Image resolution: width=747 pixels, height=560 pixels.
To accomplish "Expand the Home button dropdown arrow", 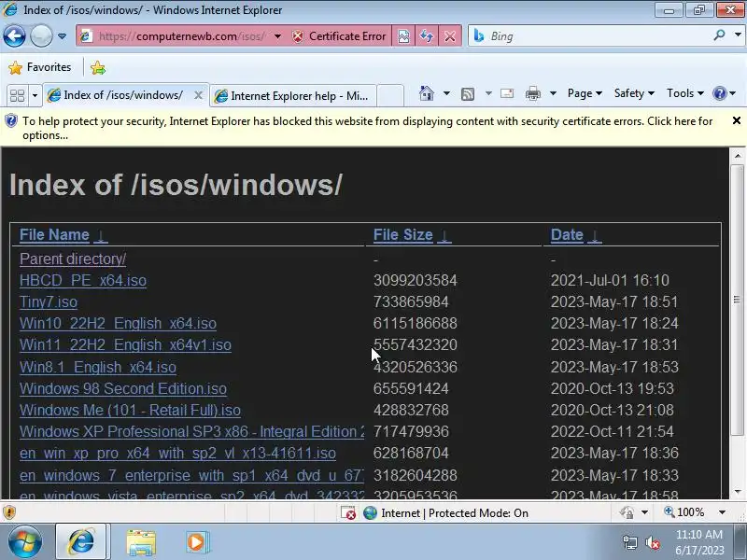I will point(446,93).
